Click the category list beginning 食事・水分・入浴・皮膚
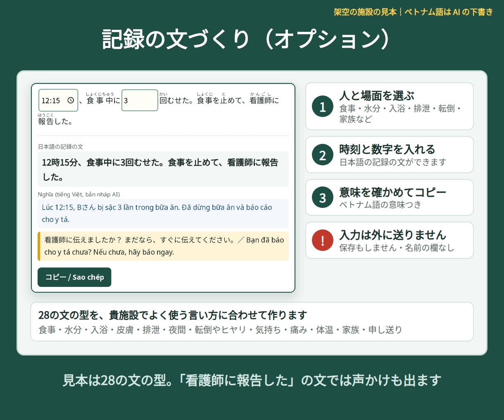 pyautogui.click(x=220, y=330)
